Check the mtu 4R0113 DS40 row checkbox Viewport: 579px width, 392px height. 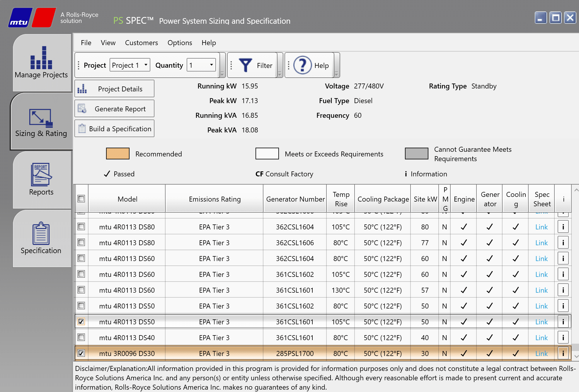click(81, 337)
